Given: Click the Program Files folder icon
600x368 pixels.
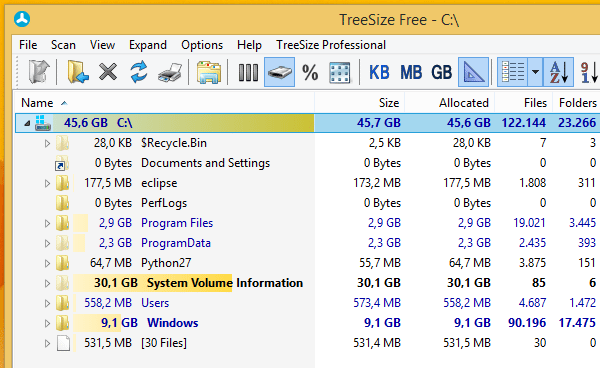Looking at the screenshot, I should (x=62, y=223).
